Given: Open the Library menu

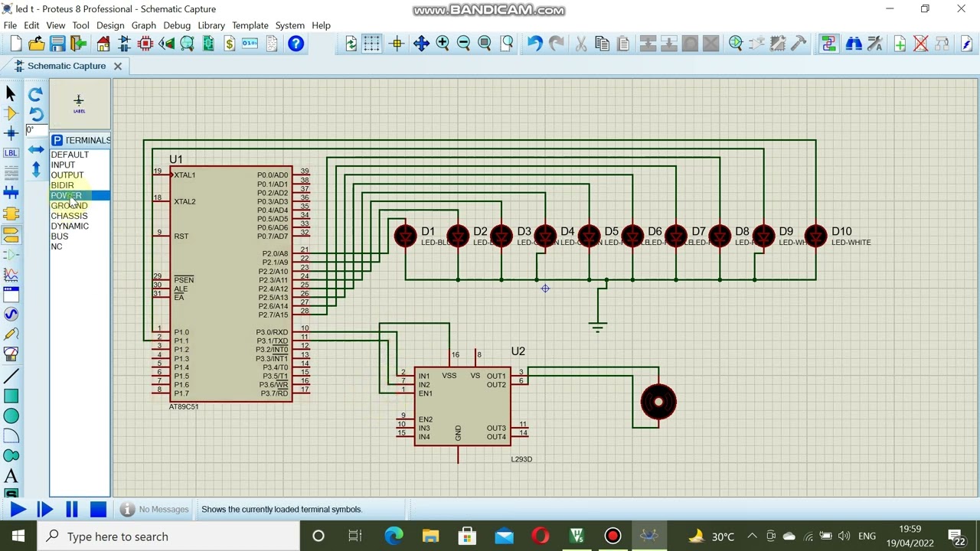Looking at the screenshot, I should 211,25.
